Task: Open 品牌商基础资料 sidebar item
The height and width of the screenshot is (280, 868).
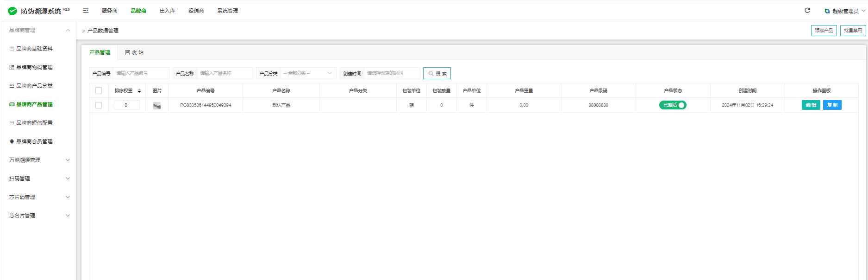Action: point(34,49)
